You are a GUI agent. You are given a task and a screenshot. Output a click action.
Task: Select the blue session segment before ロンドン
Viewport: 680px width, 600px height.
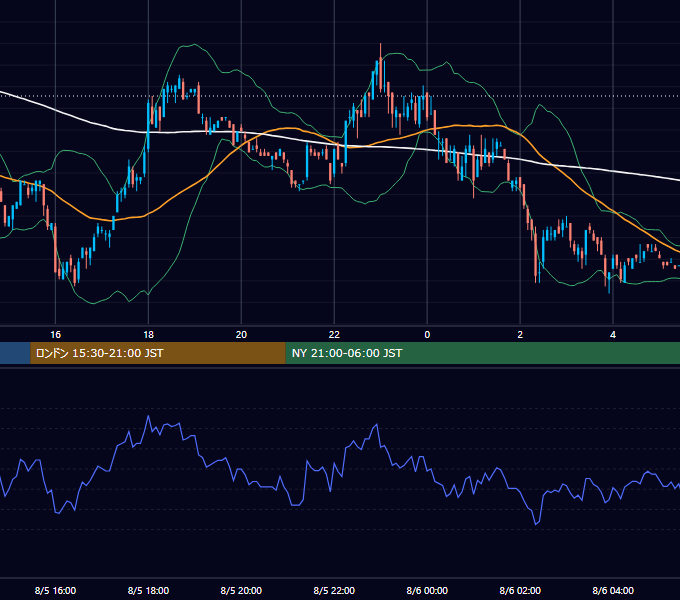15,353
